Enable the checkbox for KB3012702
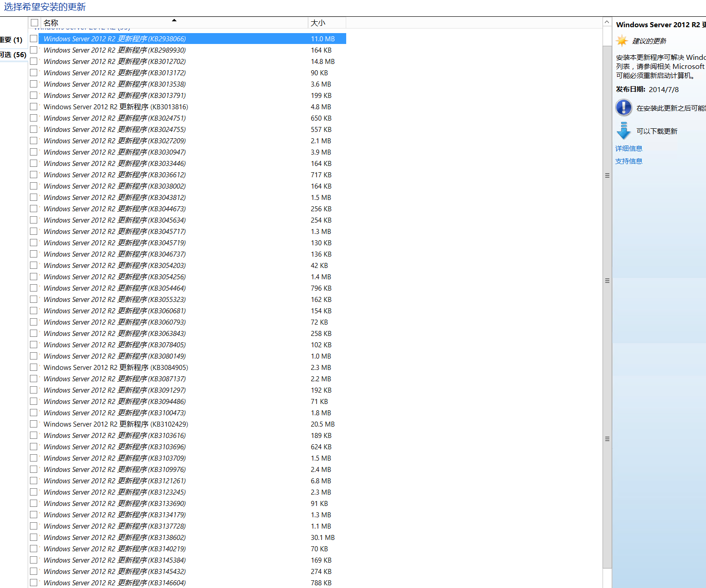This screenshot has height=588, width=706. coord(34,61)
